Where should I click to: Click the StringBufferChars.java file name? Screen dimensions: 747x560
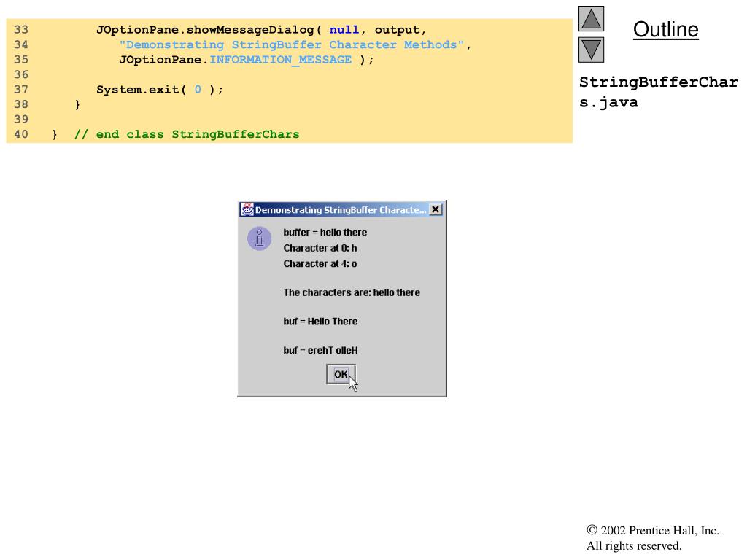659,92
